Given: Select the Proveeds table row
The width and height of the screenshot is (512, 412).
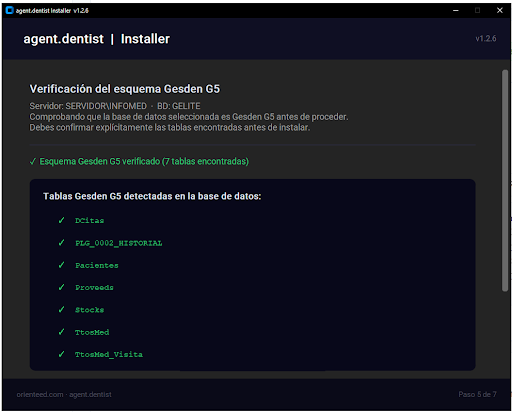Looking at the screenshot, I should coord(94,287).
